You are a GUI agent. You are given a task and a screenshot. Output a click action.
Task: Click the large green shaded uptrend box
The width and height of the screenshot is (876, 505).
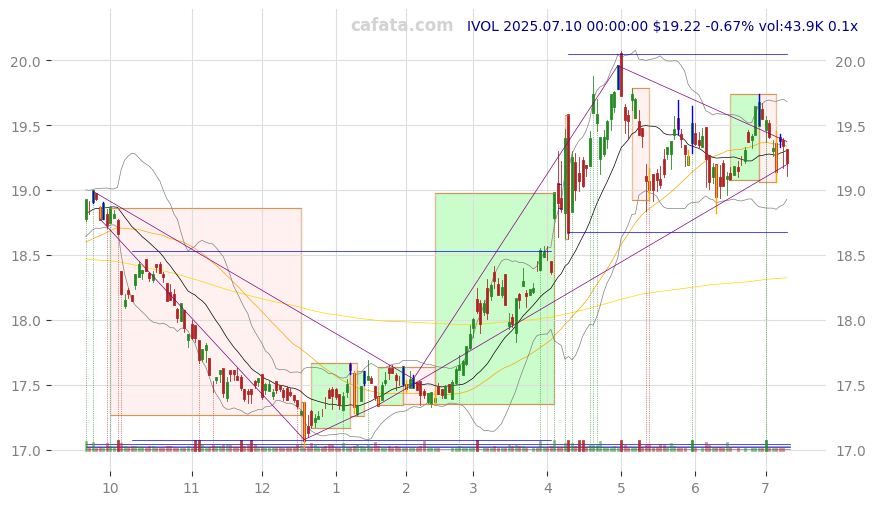point(494,299)
